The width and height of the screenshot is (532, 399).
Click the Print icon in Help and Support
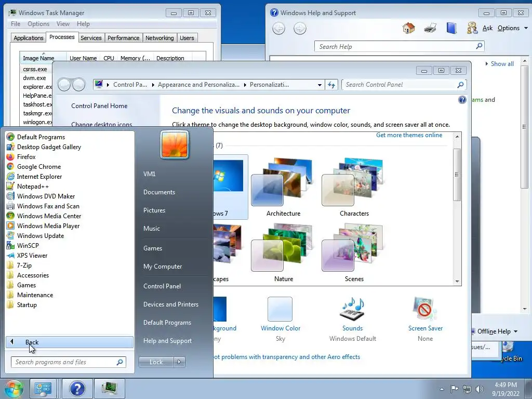pyautogui.click(x=430, y=28)
